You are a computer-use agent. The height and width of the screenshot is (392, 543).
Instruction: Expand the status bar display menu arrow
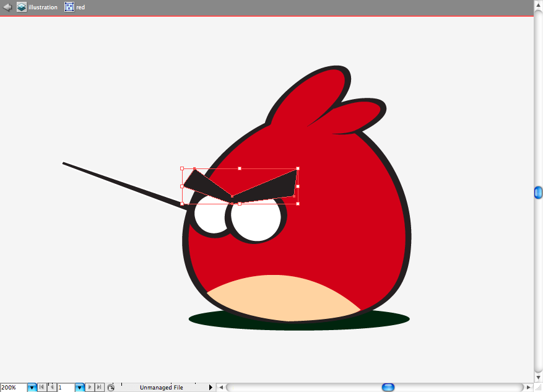tap(211, 387)
